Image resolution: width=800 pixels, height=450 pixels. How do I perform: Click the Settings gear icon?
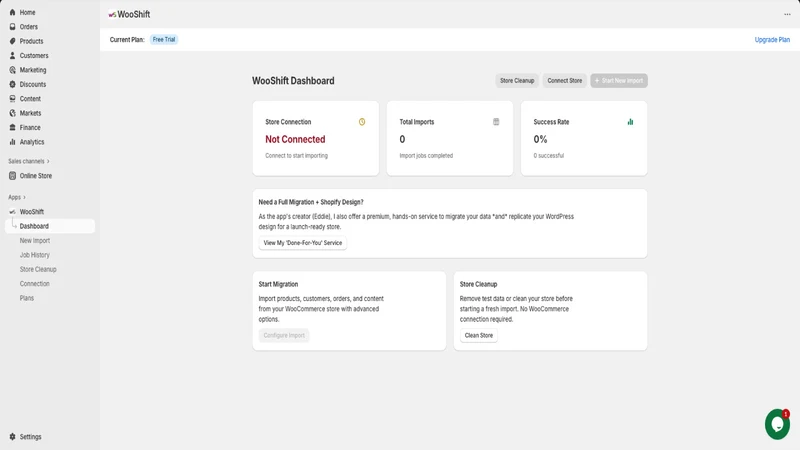[x=12, y=437]
